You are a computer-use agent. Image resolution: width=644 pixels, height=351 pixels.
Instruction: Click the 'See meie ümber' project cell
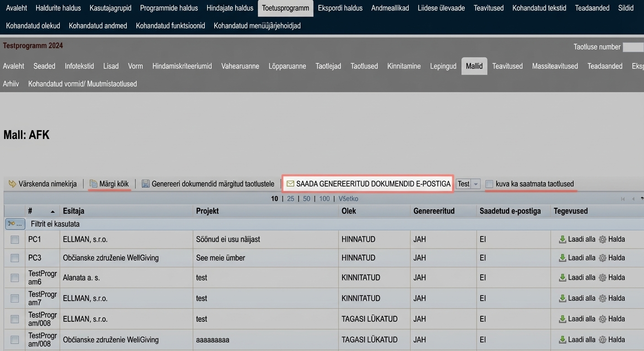coord(220,258)
